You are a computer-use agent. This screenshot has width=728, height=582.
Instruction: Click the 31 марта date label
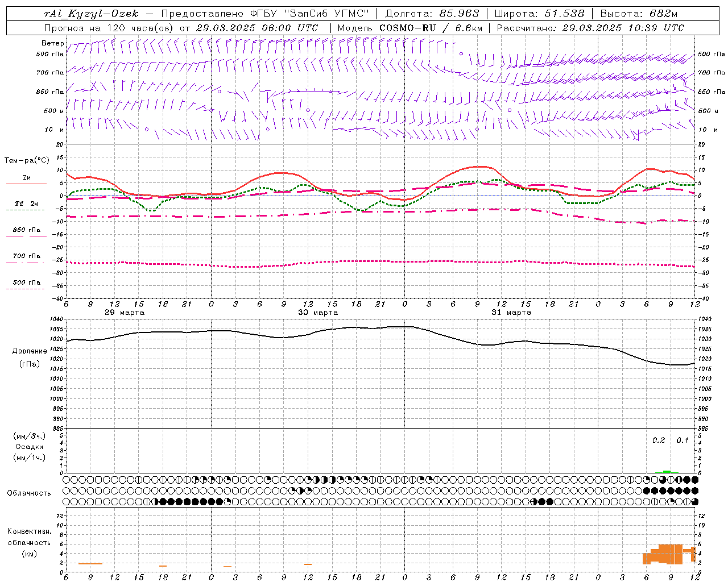[x=511, y=313]
